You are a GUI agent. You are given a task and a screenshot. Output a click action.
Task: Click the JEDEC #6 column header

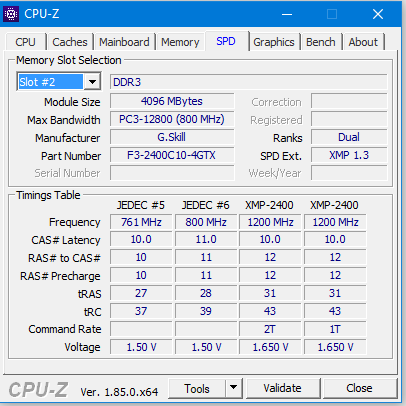tap(206, 205)
